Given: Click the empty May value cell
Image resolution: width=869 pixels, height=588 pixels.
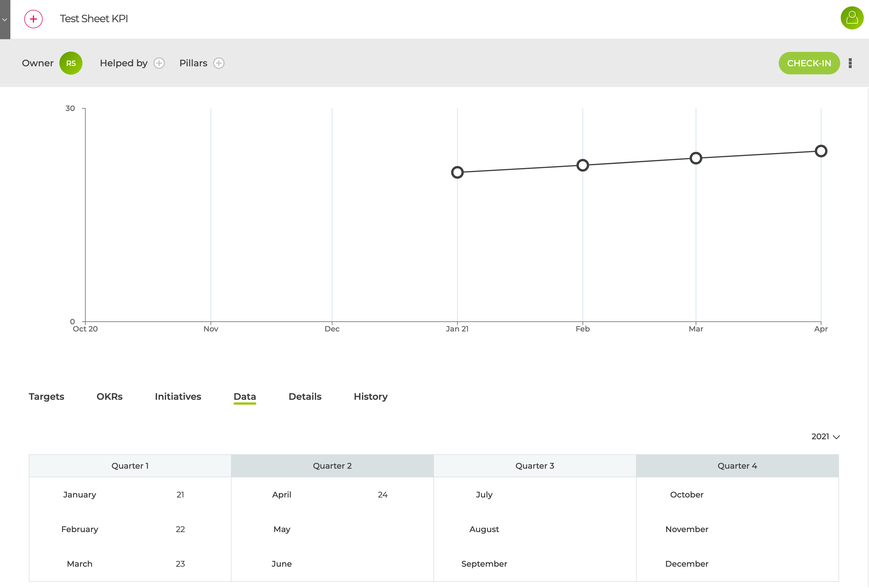Looking at the screenshot, I should (383, 529).
